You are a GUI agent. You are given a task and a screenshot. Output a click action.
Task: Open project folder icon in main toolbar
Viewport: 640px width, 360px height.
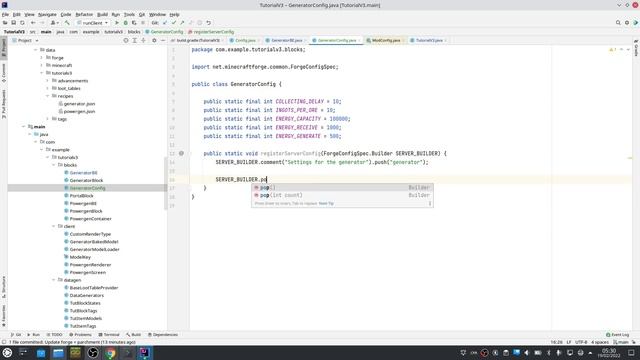pyautogui.click(x=5, y=23)
